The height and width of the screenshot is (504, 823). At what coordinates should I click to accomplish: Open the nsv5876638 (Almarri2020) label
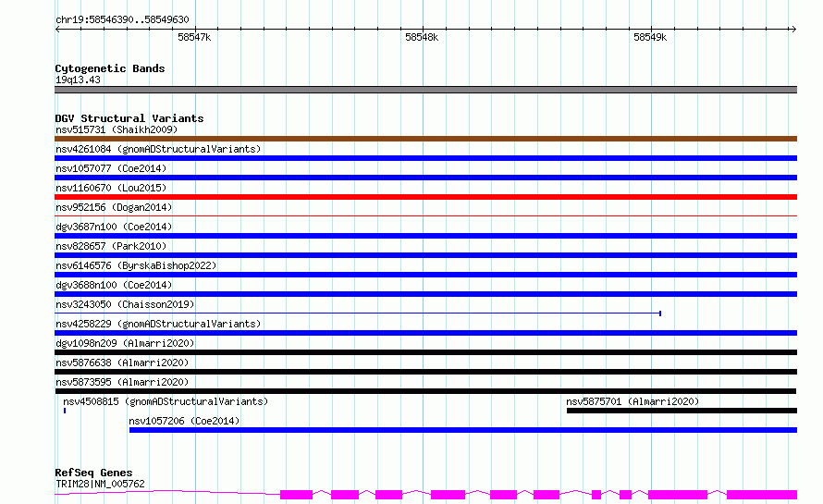click(122, 363)
